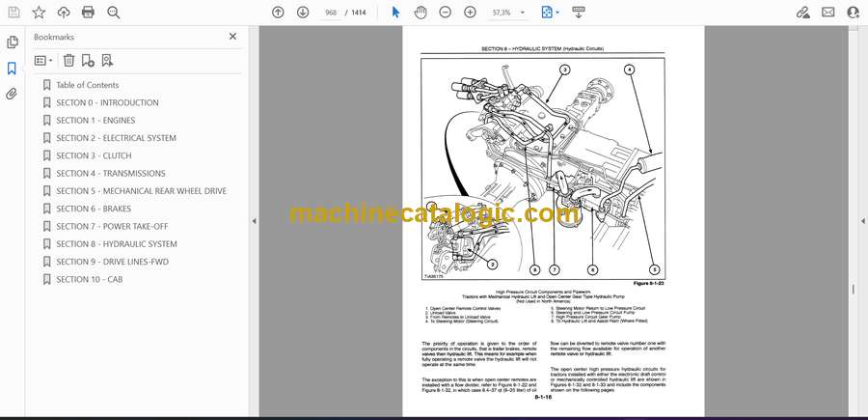Open the Table of Contents bookmark
The width and height of the screenshot is (868, 420).
click(x=88, y=85)
